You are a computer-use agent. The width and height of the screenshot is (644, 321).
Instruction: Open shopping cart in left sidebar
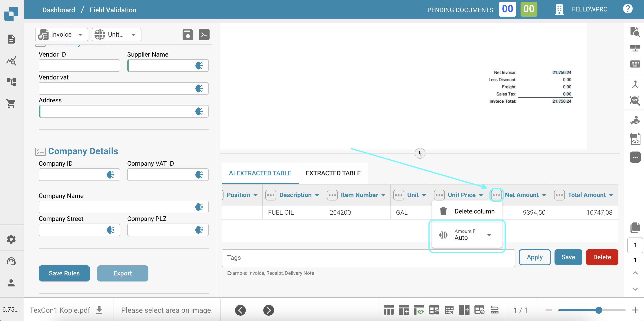coord(11,103)
